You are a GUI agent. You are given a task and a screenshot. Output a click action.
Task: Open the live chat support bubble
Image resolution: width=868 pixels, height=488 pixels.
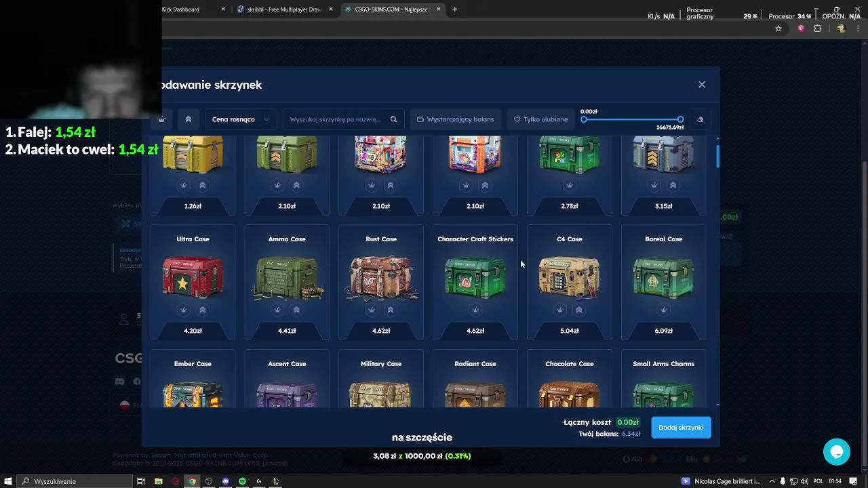click(837, 452)
